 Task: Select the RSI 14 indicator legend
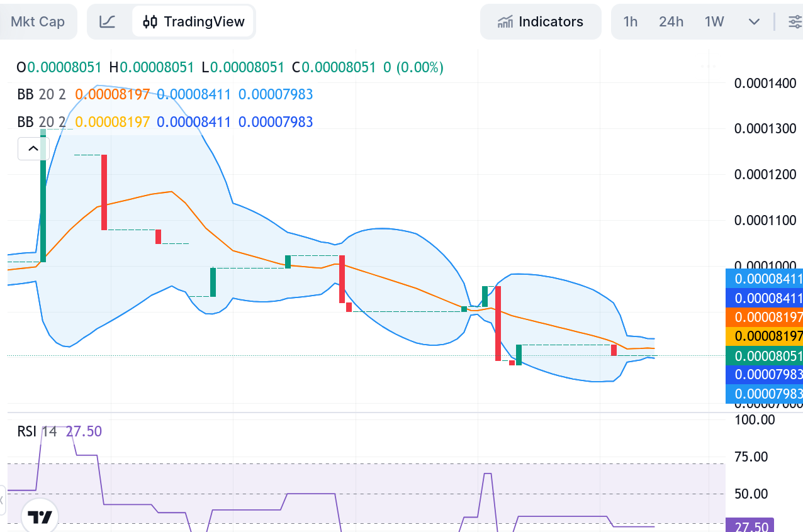pyautogui.click(x=37, y=431)
